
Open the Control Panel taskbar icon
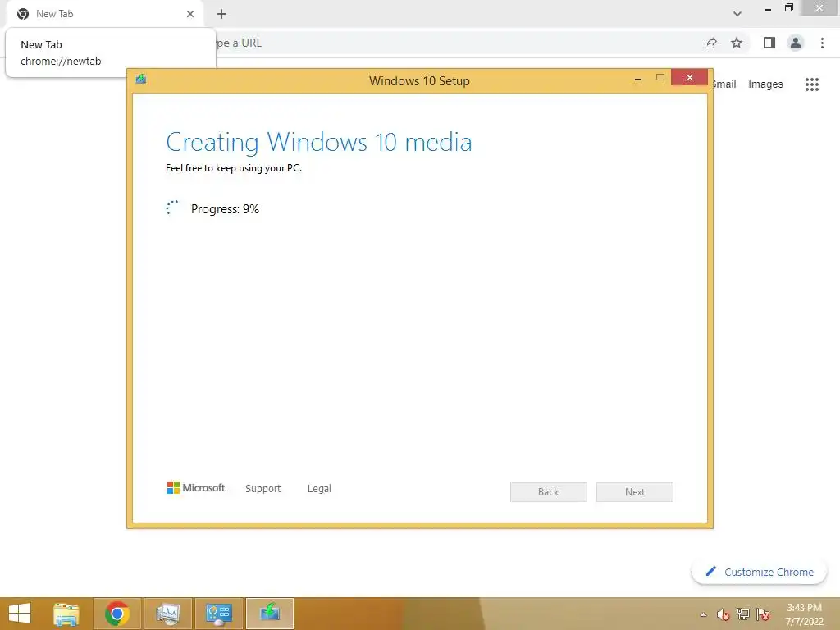218,614
